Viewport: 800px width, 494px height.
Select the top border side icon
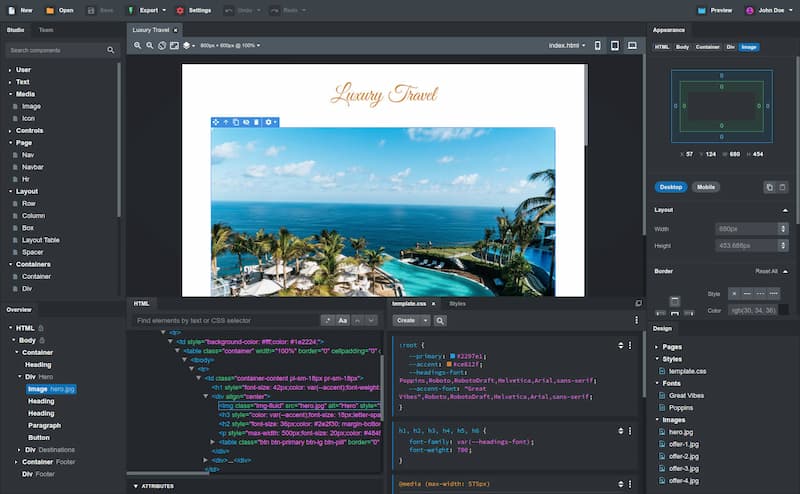pos(674,301)
